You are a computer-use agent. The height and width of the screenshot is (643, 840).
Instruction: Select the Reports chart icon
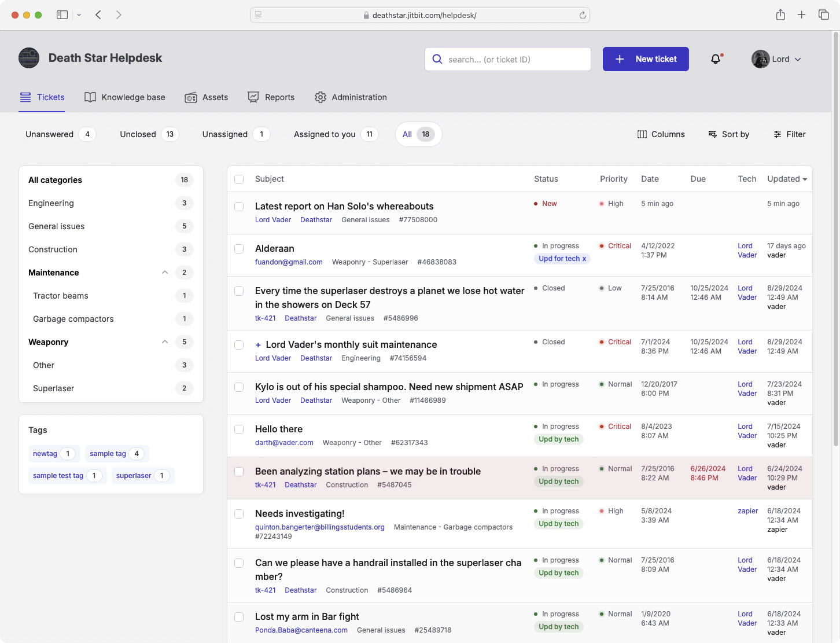[253, 97]
